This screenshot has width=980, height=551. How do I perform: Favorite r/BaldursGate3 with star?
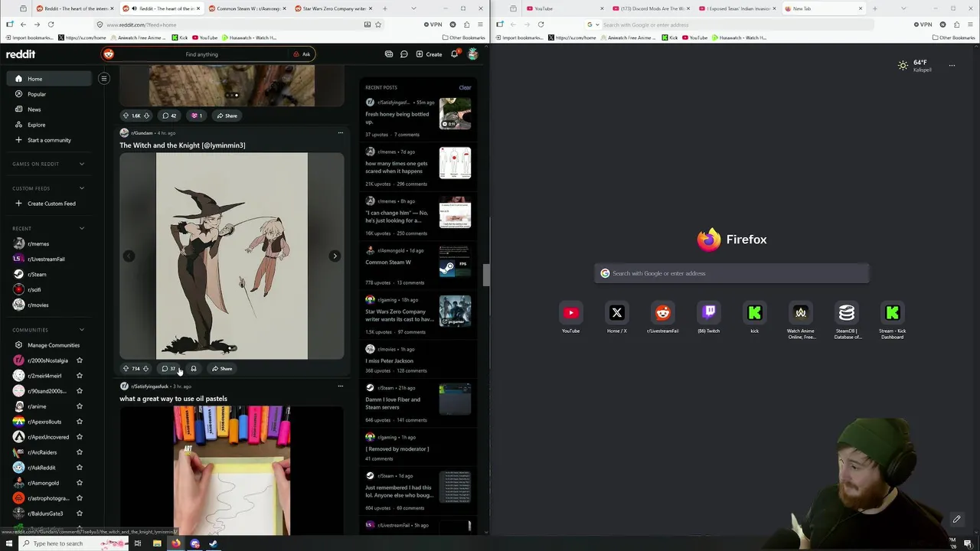point(79,514)
